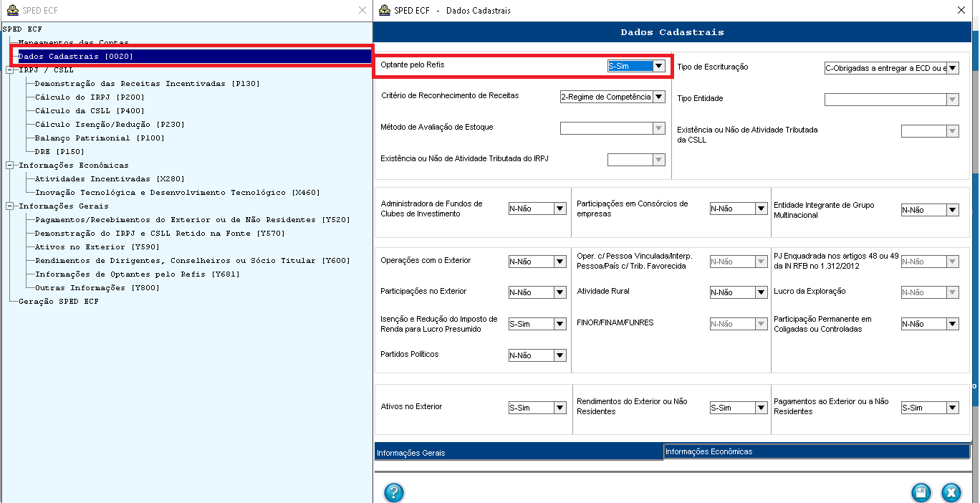Select Outras Informações [Y800]
Screen dimensions: 980x503
click(97, 288)
